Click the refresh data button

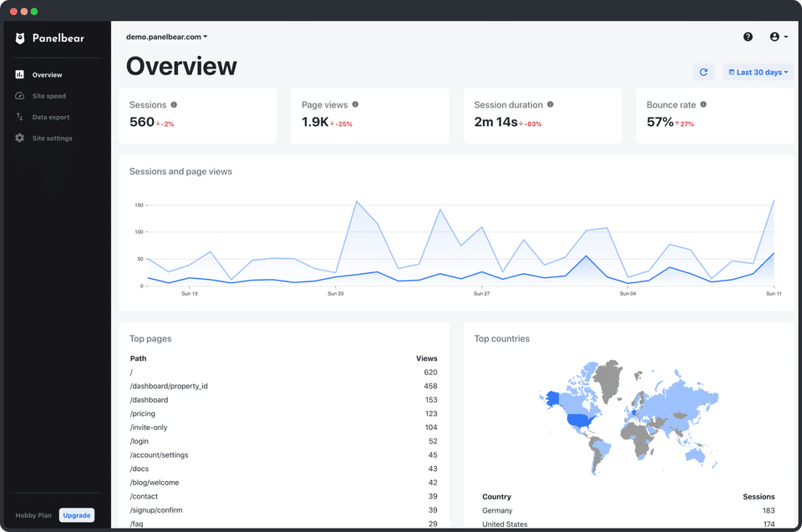703,72
